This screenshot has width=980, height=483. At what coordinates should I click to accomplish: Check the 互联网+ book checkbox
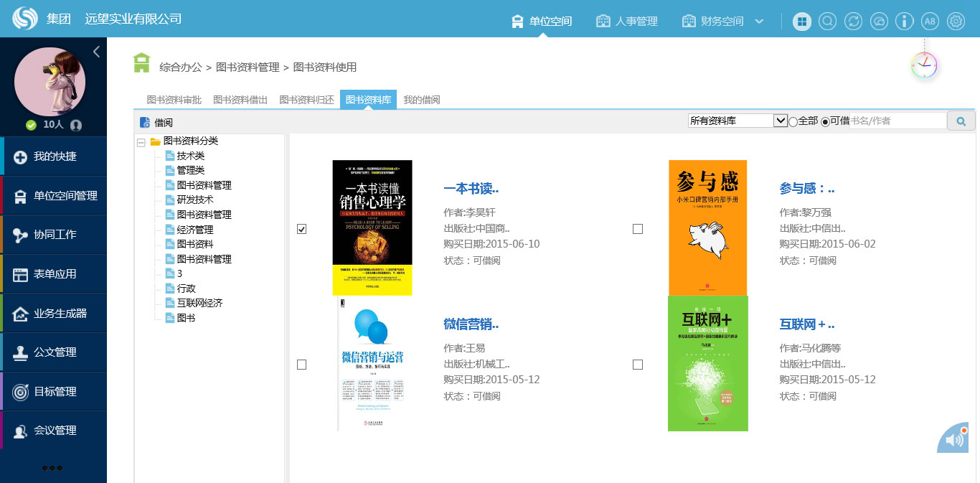click(x=638, y=365)
